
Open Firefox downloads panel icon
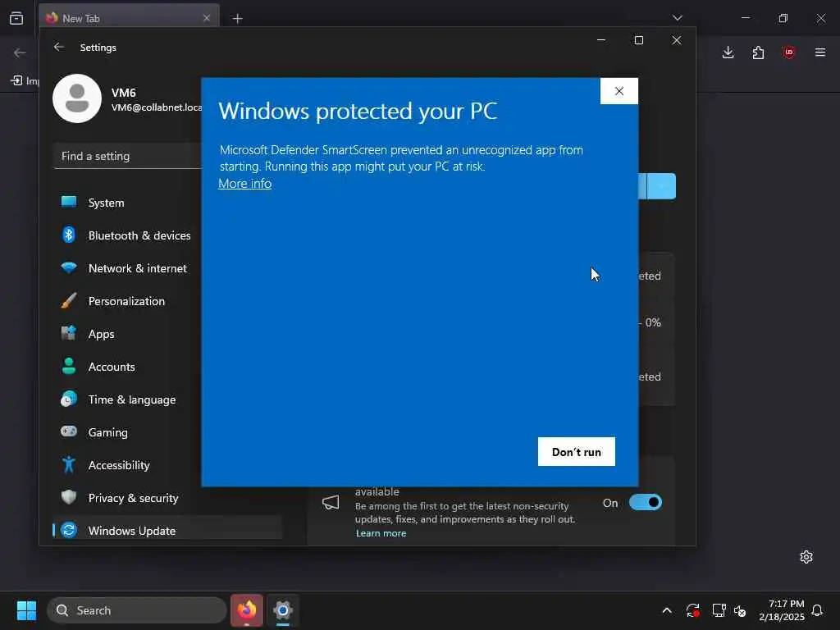point(728,52)
